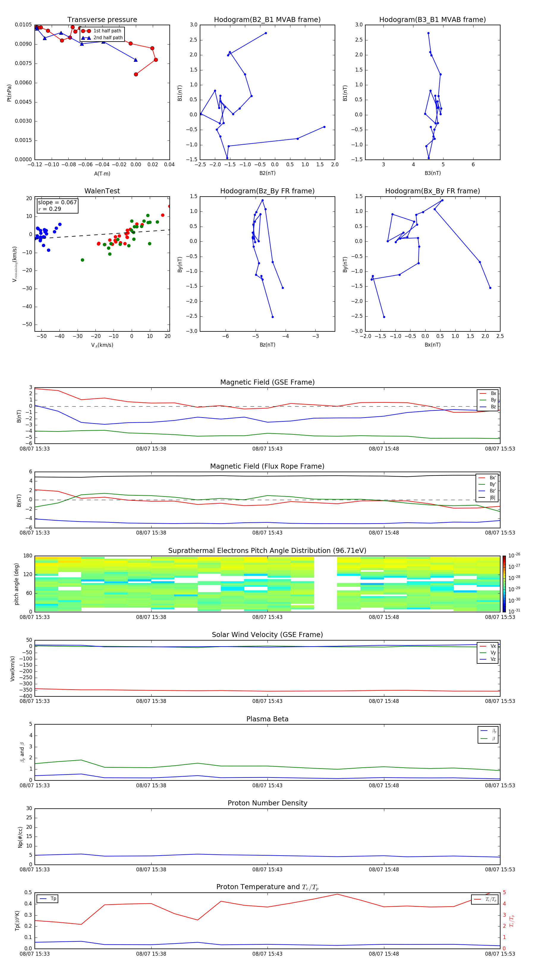Click the '10^-31' colorbar label
The width and height of the screenshot is (535, 980).
[x=514, y=611]
